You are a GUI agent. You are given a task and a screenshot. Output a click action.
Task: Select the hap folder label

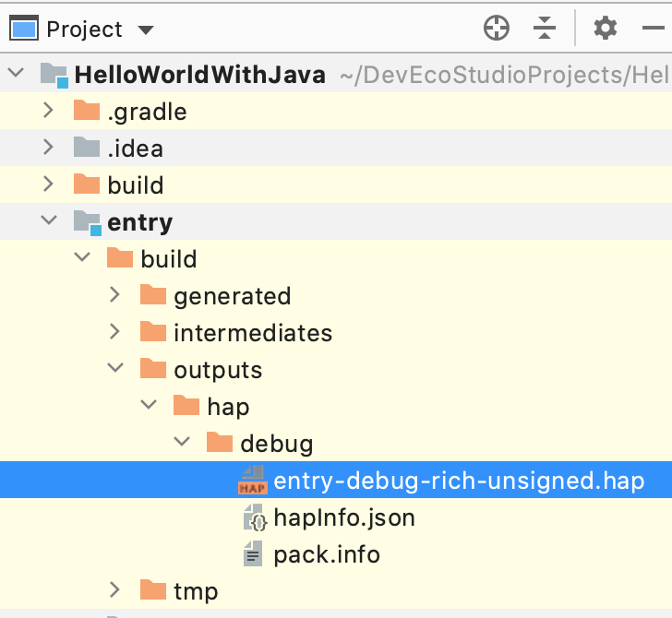click(x=228, y=408)
